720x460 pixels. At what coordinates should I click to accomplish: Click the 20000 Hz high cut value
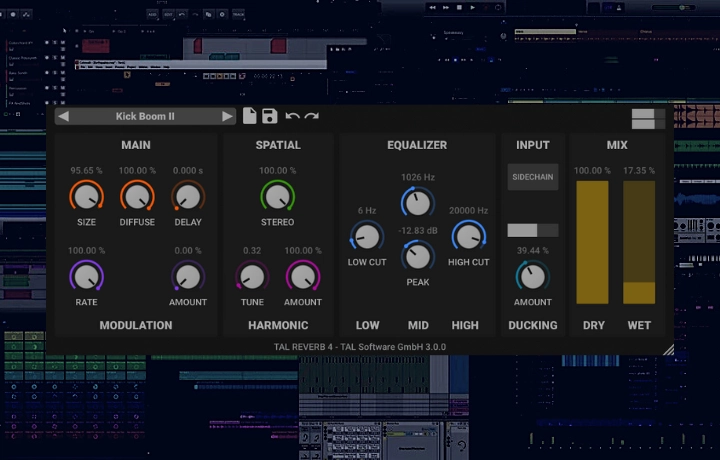(x=468, y=210)
